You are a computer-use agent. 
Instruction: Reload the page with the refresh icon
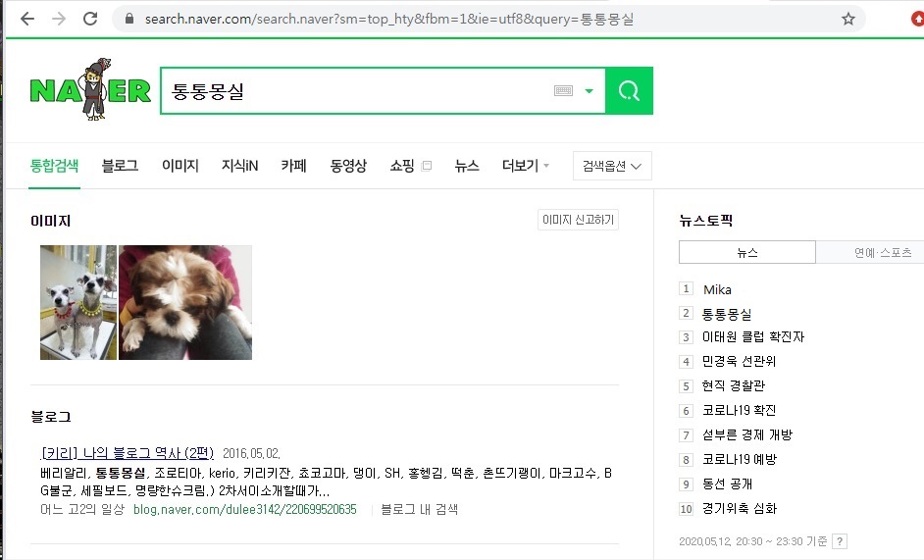point(90,19)
